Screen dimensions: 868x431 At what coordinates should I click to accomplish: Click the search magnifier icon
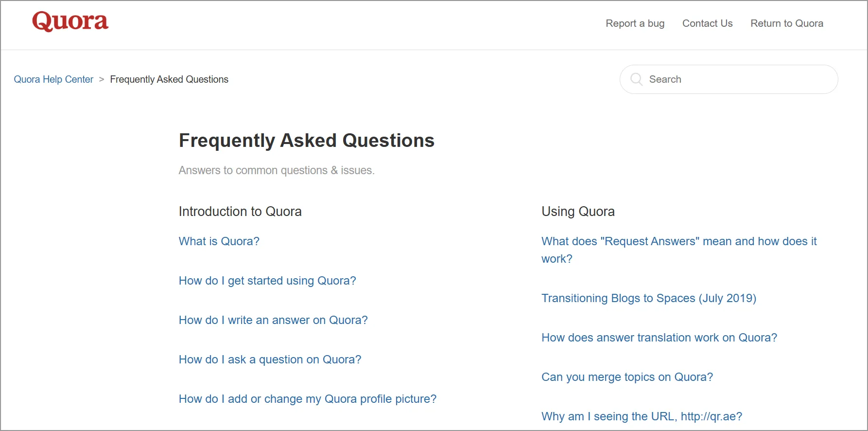pos(636,79)
